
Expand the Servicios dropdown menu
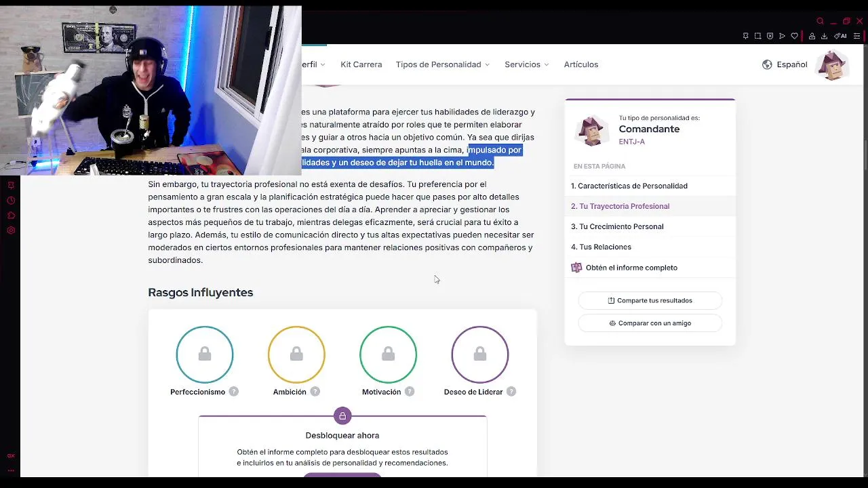[x=526, y=64]
